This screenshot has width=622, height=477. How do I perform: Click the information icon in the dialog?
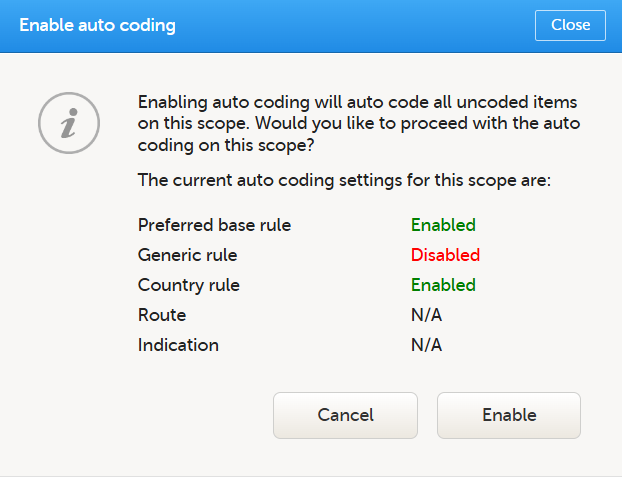(x=69, y=124)
